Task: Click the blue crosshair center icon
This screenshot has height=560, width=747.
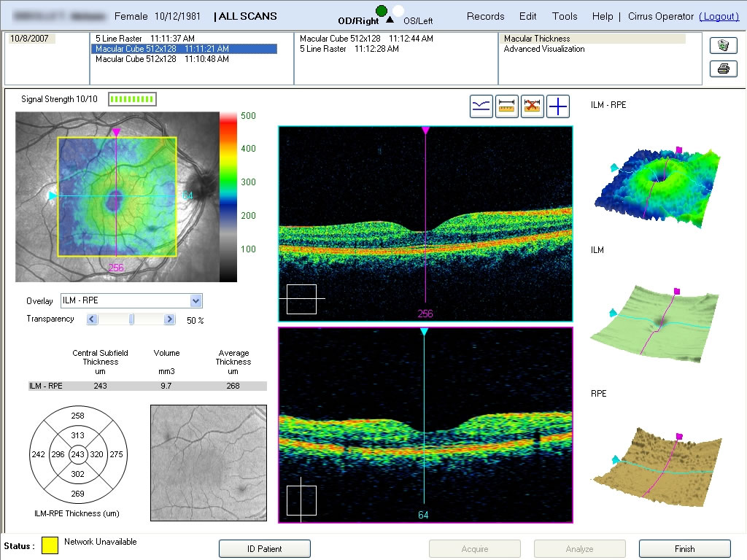Action: click(558, 107)
